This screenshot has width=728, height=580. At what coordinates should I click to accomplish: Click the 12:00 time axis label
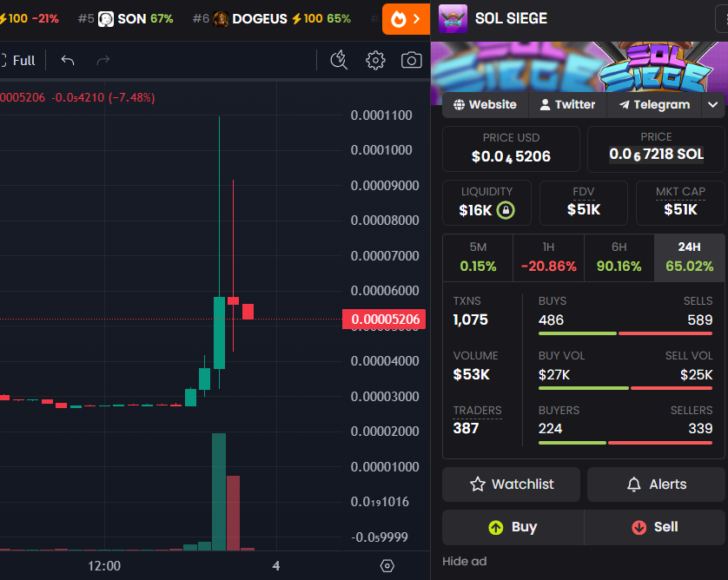(104, 566)
